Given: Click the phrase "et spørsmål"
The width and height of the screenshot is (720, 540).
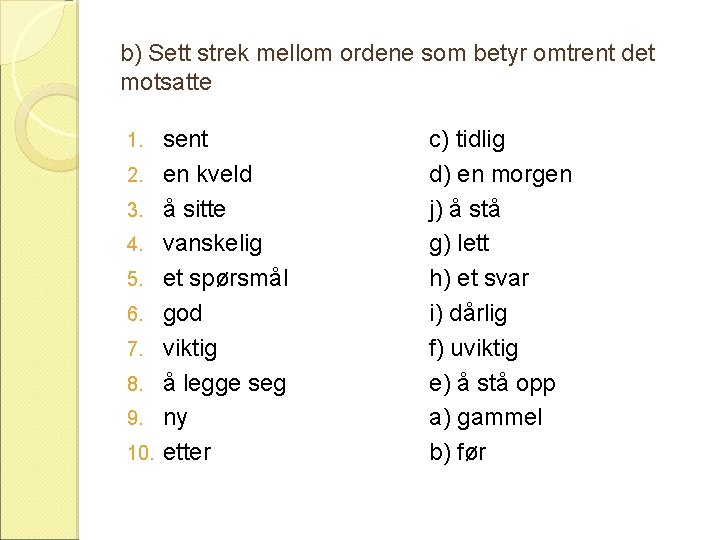Looking at the screenshot, I should click(225, 279).
